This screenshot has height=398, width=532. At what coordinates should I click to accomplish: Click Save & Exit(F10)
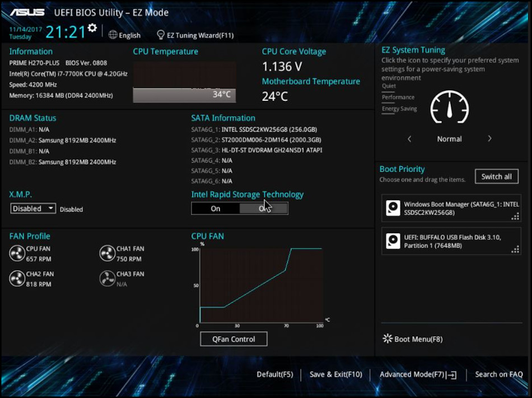pyautogui.click(x=336, y=374)
